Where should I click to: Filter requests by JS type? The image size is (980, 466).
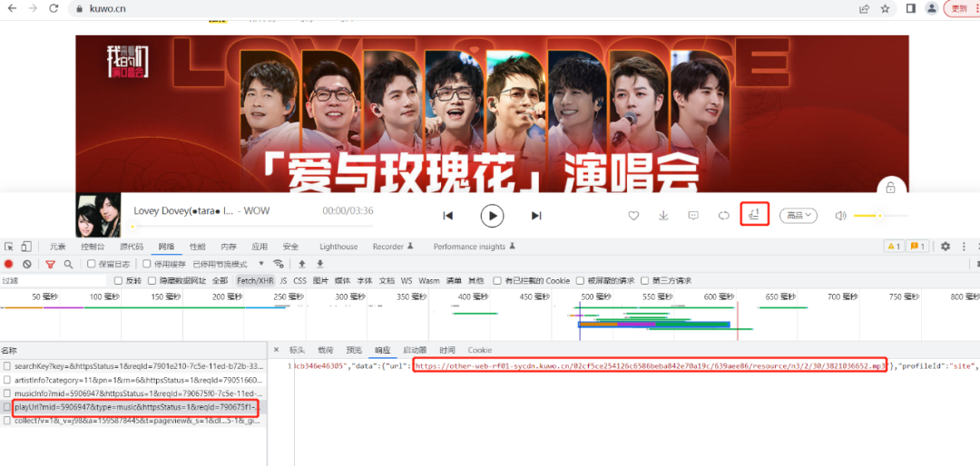[283, 280]
